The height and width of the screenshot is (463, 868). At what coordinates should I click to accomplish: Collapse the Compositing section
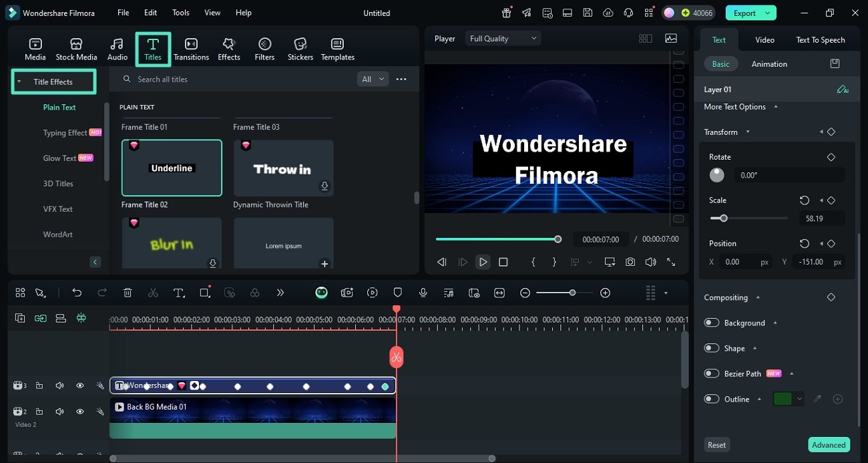pos(758,297)
